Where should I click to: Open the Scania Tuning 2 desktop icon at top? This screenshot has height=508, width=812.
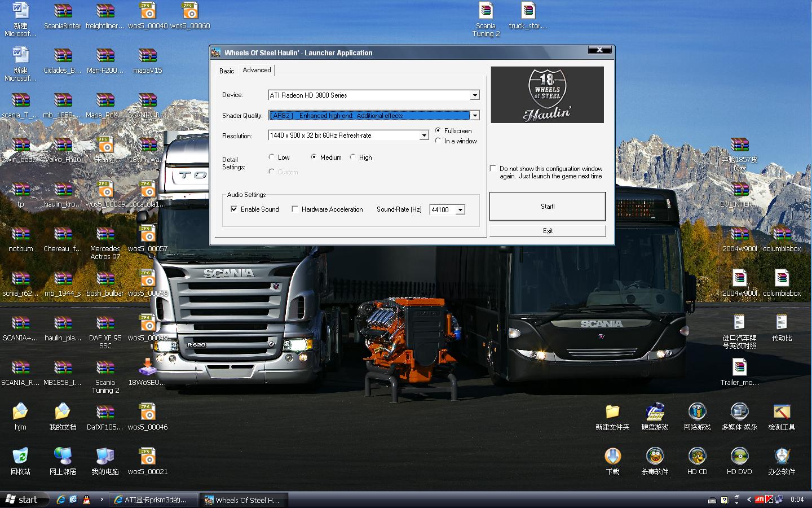pyautogui.click(x=486, y=11)
